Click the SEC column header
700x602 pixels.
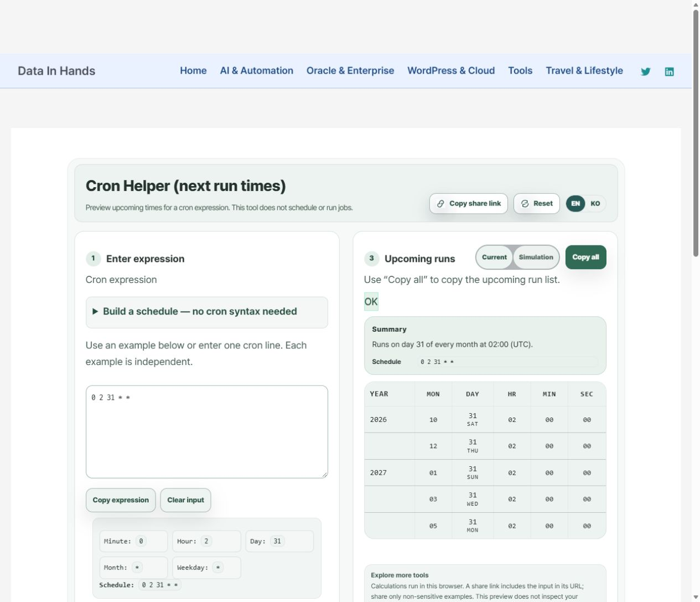pyautogui.click(x=587, y=394)
